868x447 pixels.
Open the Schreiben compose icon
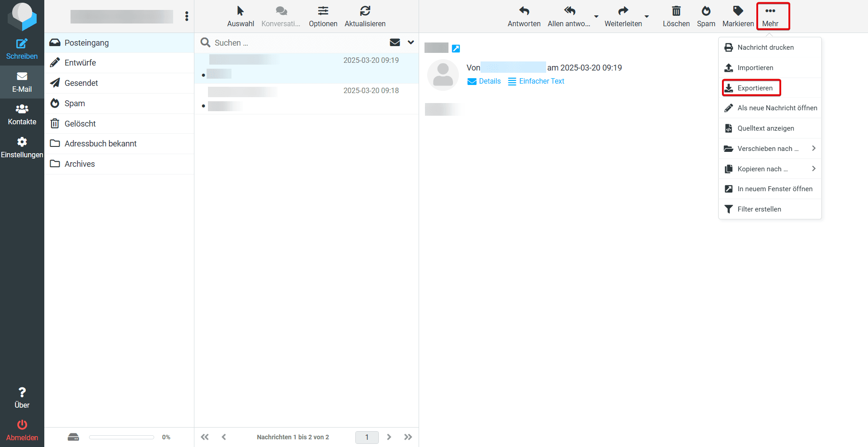pyautogui.click(x=22, y=44)
